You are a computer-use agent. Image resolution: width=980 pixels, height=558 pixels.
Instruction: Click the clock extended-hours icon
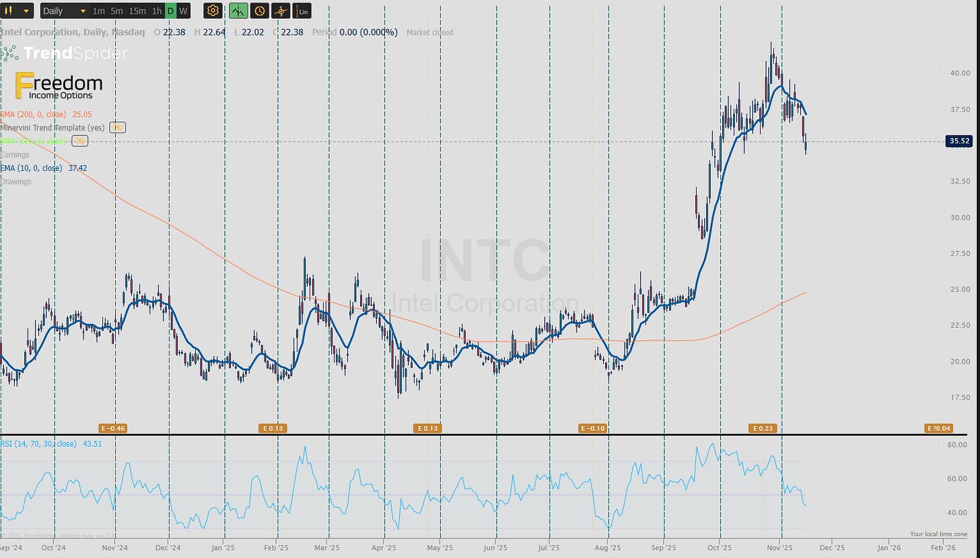(260, 11)
